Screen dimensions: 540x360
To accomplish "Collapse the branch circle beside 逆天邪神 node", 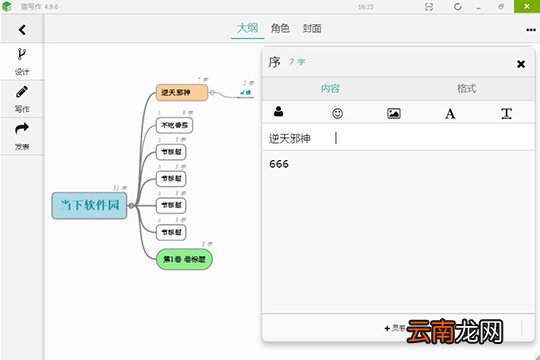I will [212, 93].
